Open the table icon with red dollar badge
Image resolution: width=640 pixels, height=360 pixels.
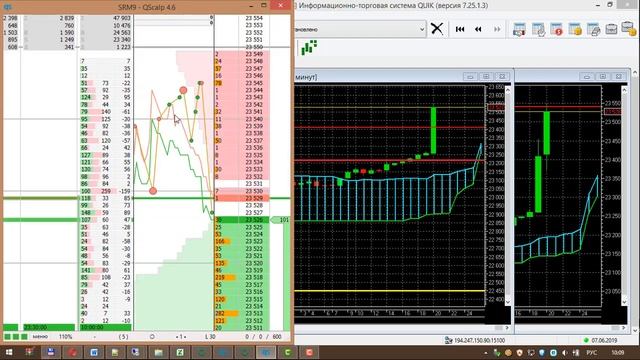(x=557, y=29)
